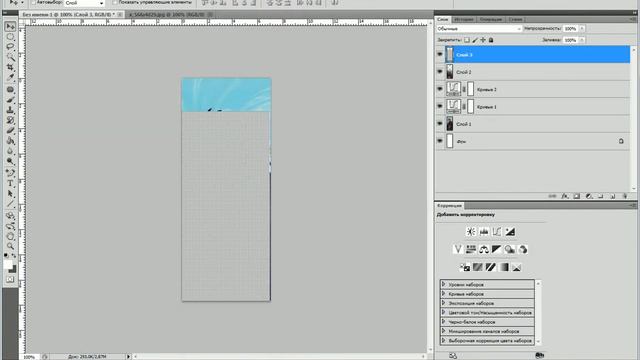This screenshot has width=640, height=360.
Task: Toggle lock image pixels brush icon
Action: point(475,40)
